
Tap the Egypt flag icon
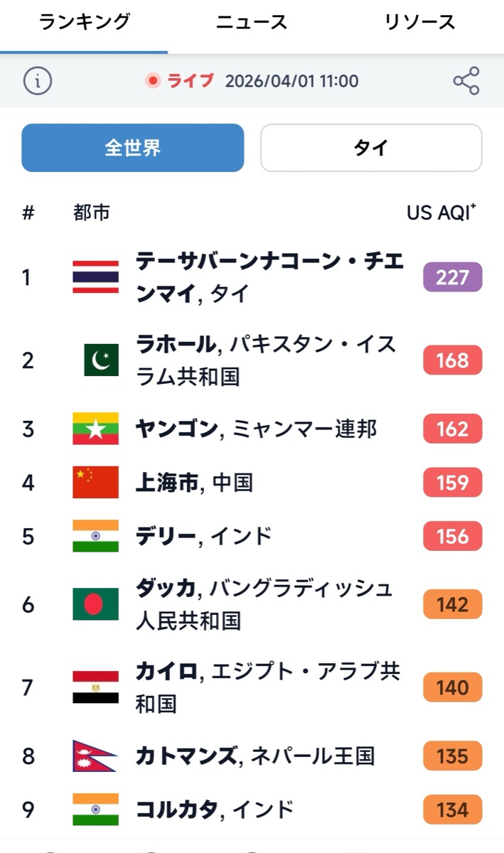95,687
